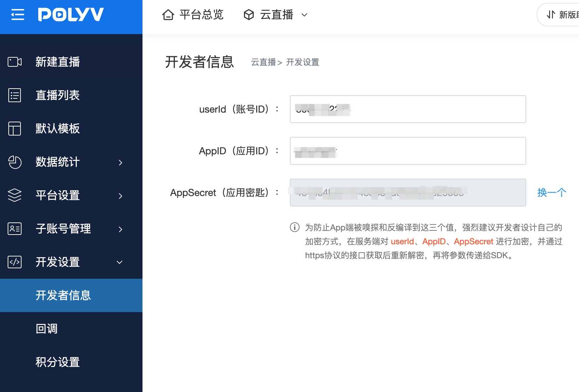The height and width of the screenshot is (392, 579).
Task: Click the info icon before the security note
Action: point(294,228)
